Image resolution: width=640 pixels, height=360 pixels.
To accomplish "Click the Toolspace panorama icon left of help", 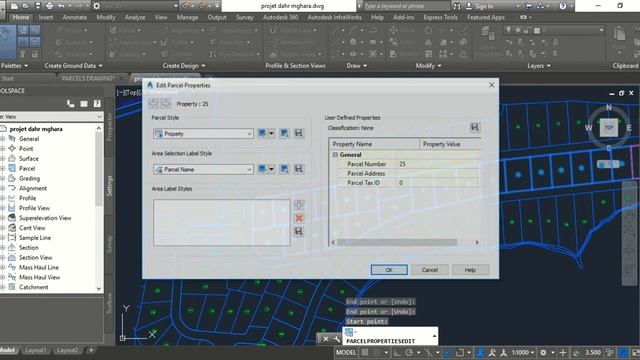I will [84, 104].
